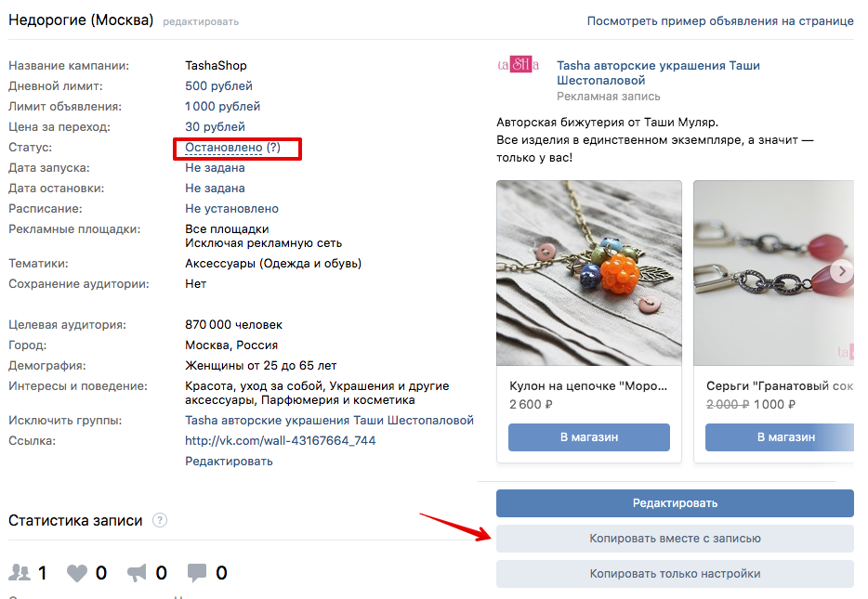Screen dimensions: 868x599
Task: Click В магазин under the pendant product
Action: pyautogui.click(x=588, y=436)
